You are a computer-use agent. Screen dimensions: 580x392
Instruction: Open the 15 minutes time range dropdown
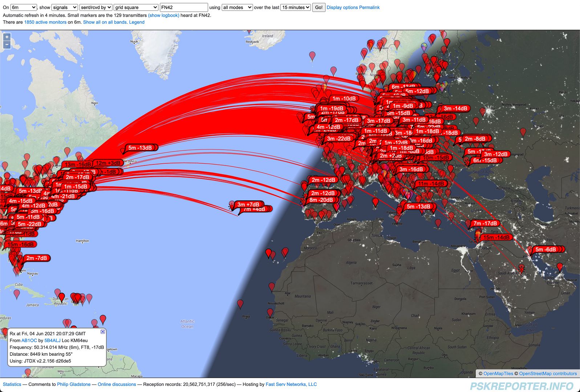pyautogui.click(x=296, y=7)
